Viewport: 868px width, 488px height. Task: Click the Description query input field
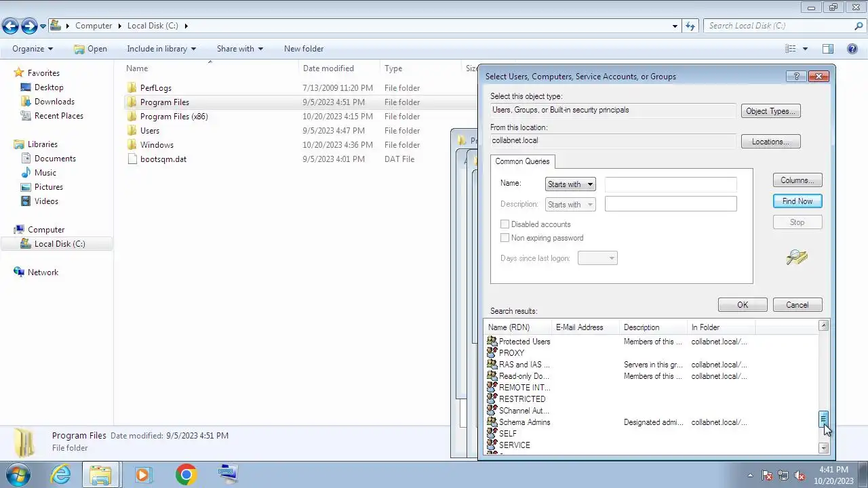(x=671, y=204)
